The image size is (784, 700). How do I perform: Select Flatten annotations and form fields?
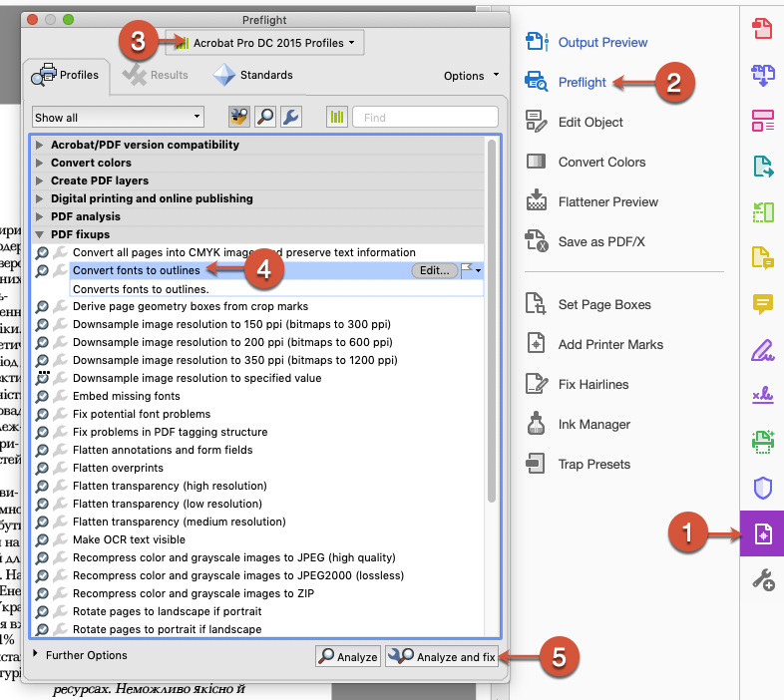click(163, 450)
